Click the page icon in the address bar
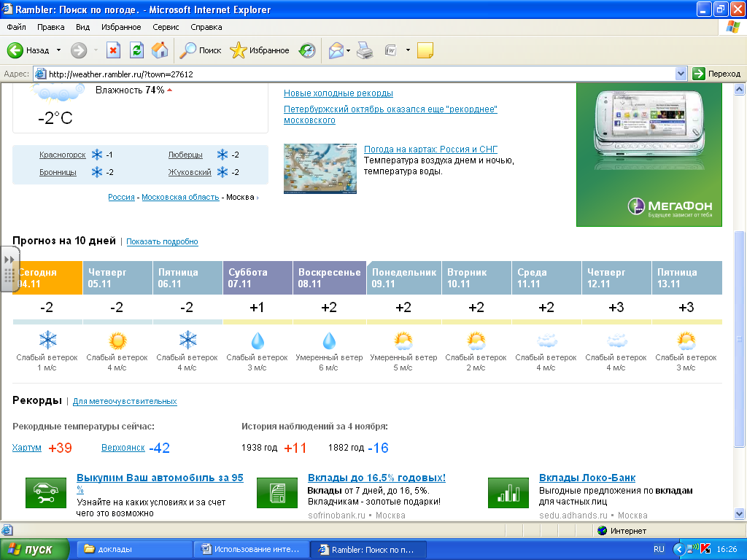747x560 pixels. (x=41, y=74)
